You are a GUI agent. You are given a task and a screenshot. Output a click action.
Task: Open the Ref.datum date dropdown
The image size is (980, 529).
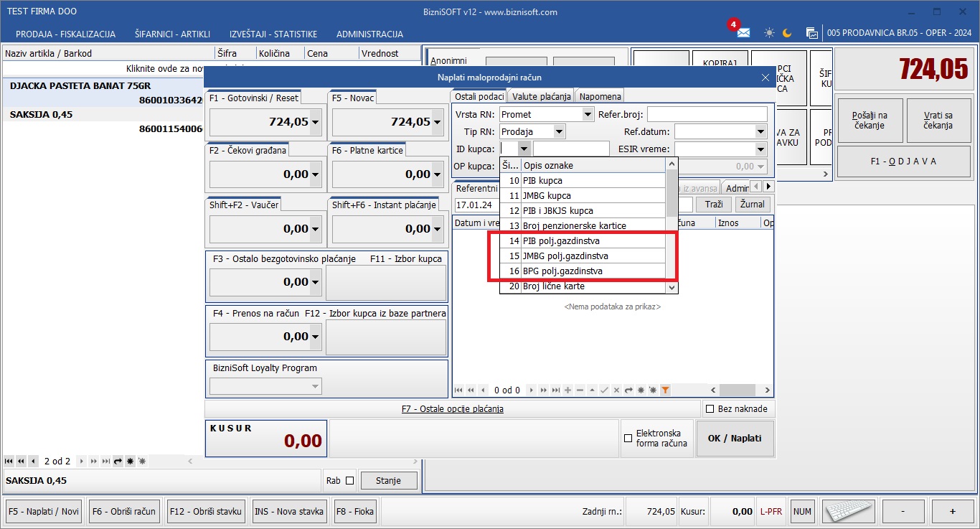pos(760,131)
